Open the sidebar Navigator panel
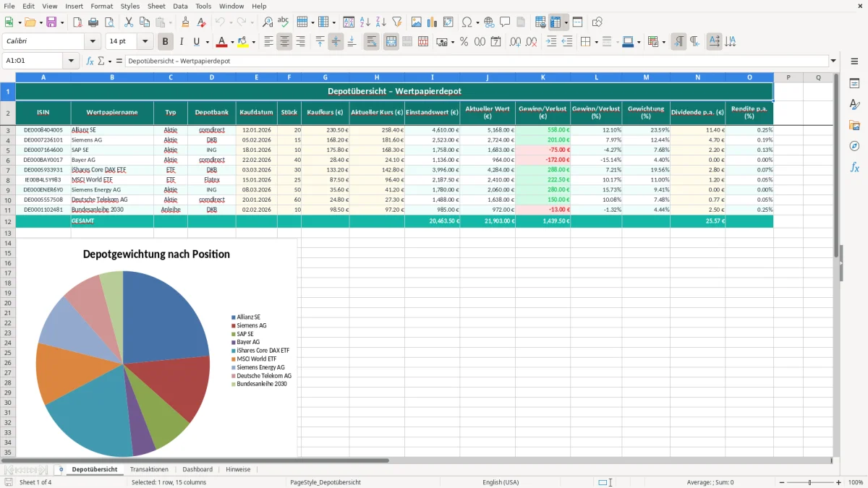 pyautogui.click(x=854, y=146)
